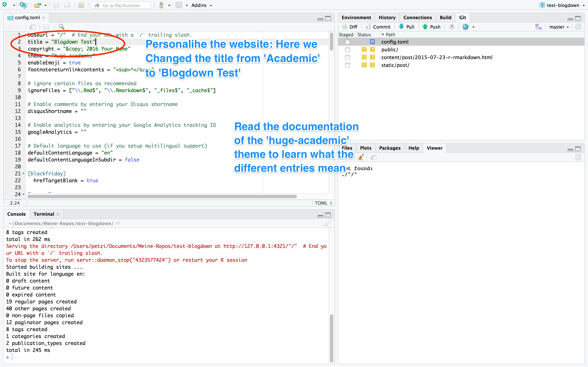Open the Addins dropdown menu
The image size is (588, 367).
202,5
